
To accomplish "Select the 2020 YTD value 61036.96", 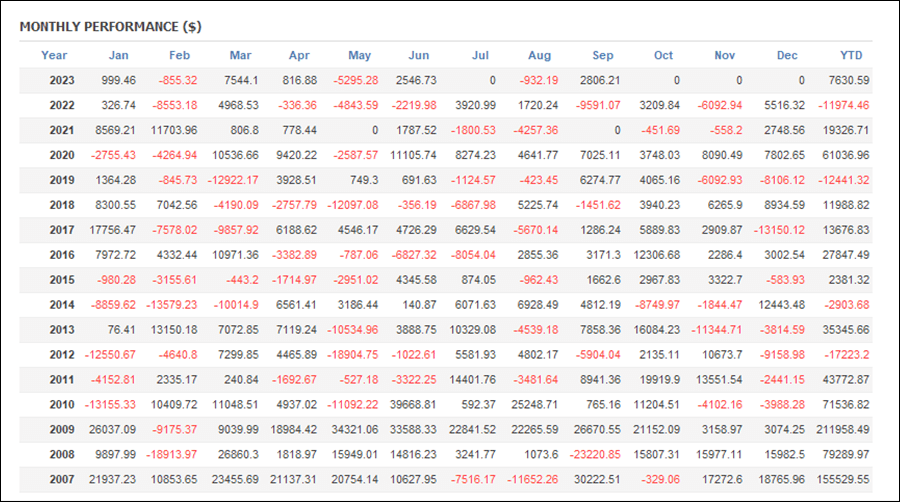I will [846, 155].
